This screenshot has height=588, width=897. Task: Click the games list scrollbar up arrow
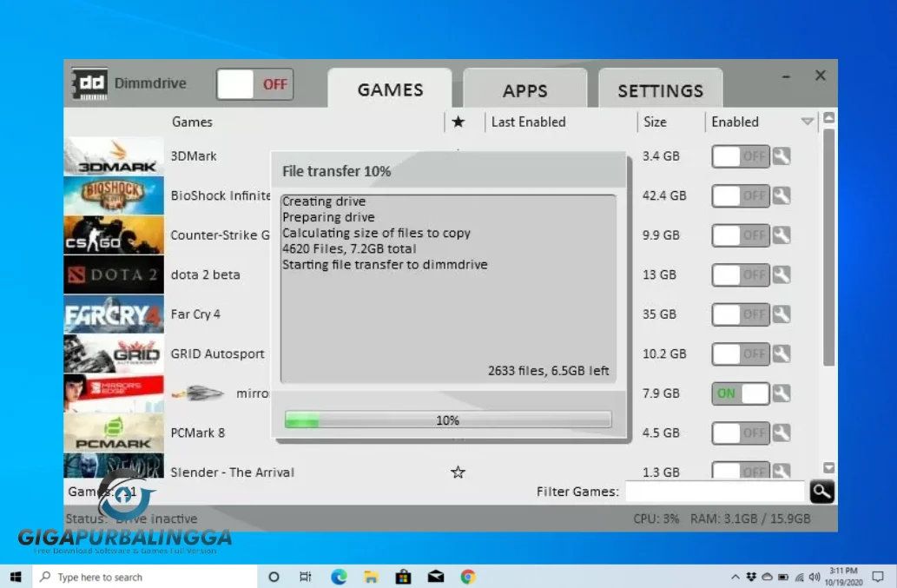(828, 118)
